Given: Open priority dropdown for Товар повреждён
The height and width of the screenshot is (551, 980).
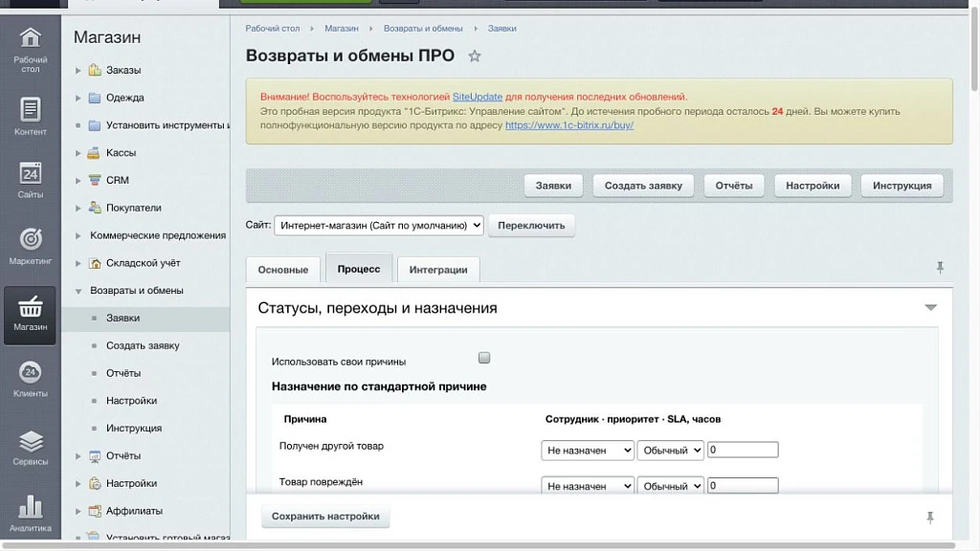Looking at the screenshot, I should (x=671, y=485).
